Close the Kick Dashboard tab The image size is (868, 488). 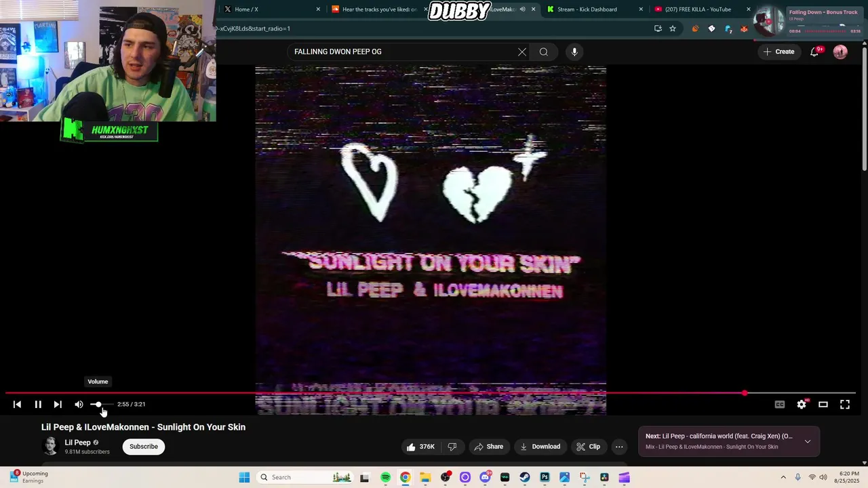(x=641, y=9)
